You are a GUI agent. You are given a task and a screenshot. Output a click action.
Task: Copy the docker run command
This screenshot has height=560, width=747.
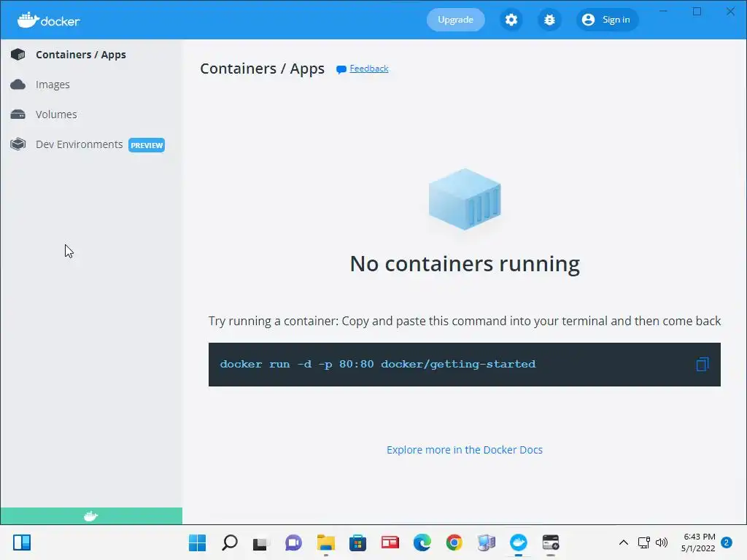[x=703, y=365]
